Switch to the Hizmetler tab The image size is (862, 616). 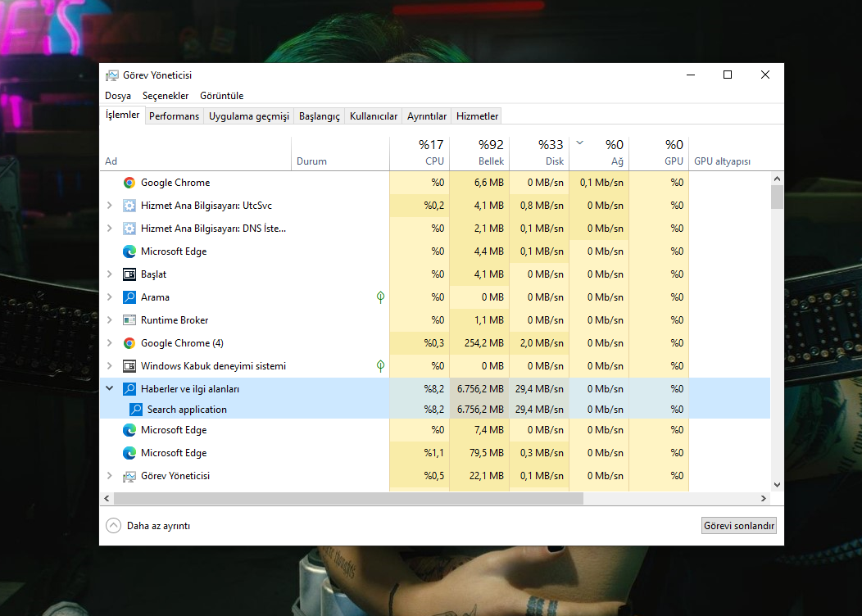[x=477, y=116]
